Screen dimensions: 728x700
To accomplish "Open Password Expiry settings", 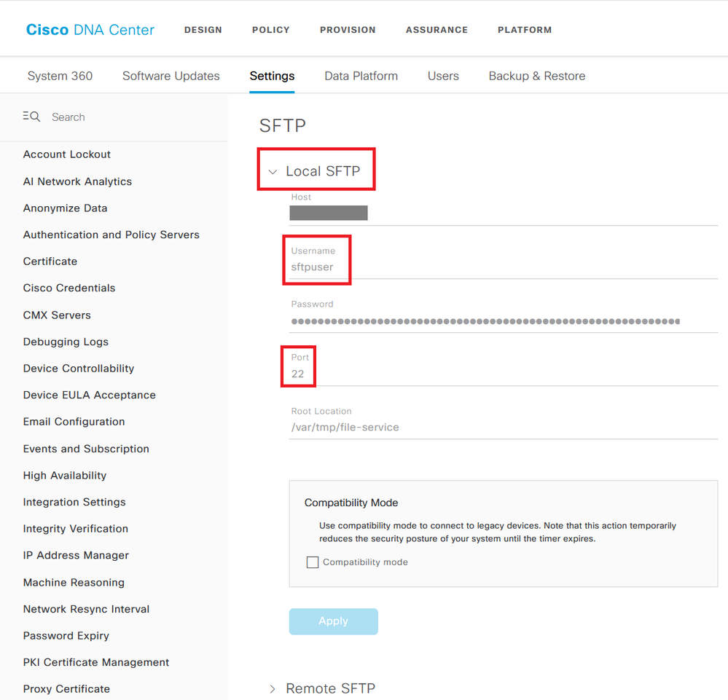I will pos(66,635).
